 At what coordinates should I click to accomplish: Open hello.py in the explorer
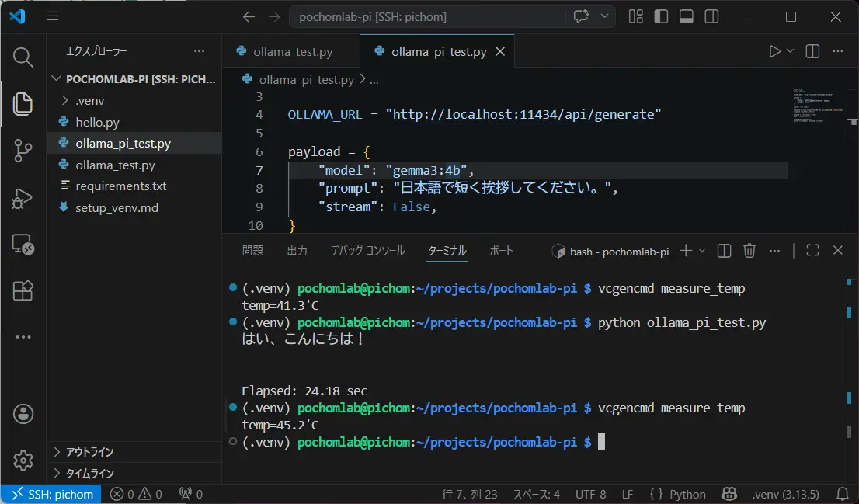[134, 122]
